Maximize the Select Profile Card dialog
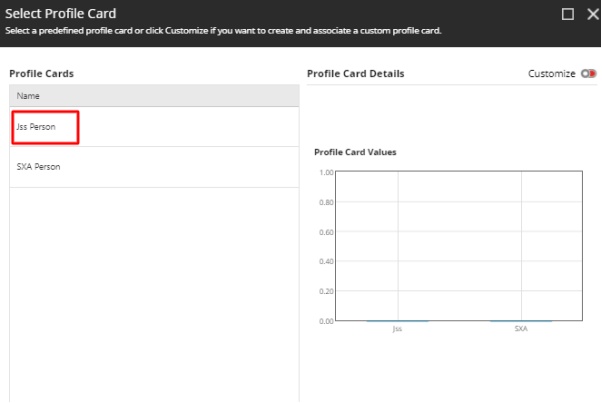602x403 pixels. click(568, 15)
